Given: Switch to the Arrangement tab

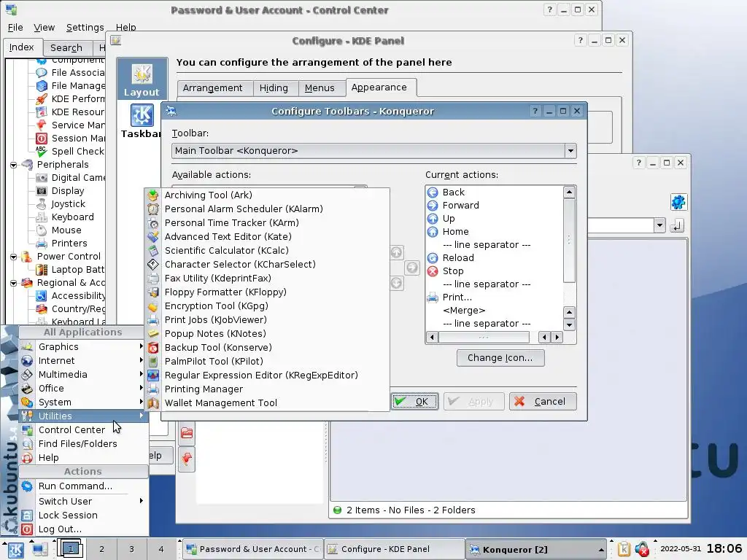Looking at the screenshot, I should 212,88.
